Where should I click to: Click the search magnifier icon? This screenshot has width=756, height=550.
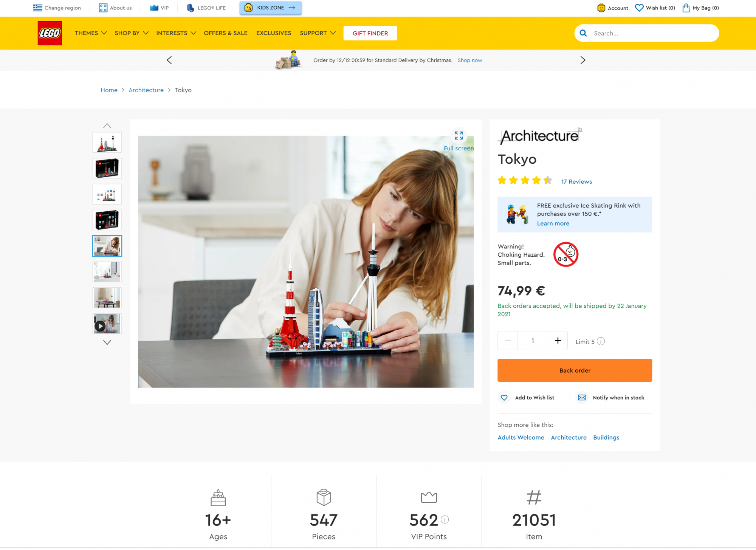coord(583,33)
